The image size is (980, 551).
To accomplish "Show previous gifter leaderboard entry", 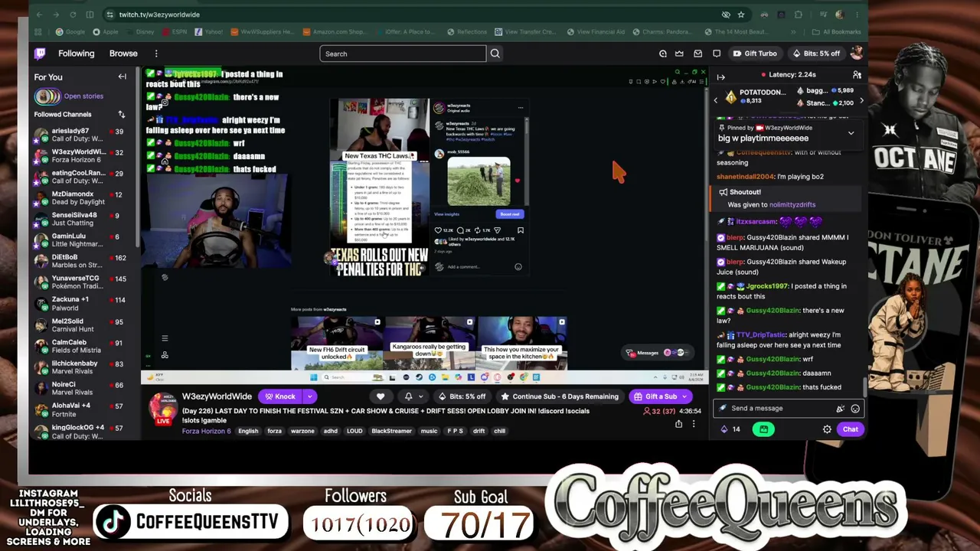I will 716,100.
